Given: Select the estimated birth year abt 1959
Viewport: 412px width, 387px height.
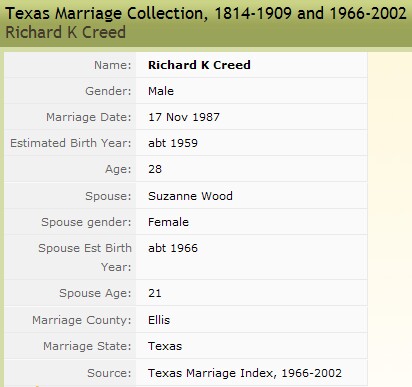Looking at the screenshot, I should pos(173,143).
